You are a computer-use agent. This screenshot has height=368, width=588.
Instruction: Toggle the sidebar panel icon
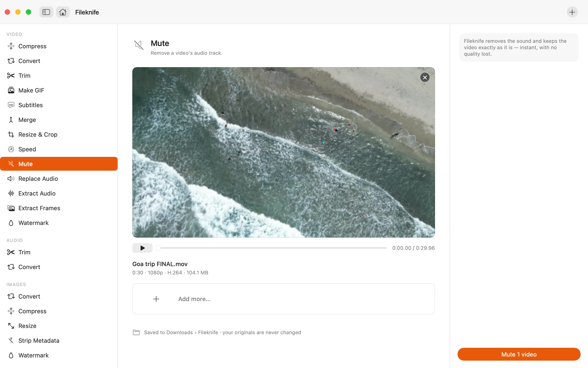point(46,12)
